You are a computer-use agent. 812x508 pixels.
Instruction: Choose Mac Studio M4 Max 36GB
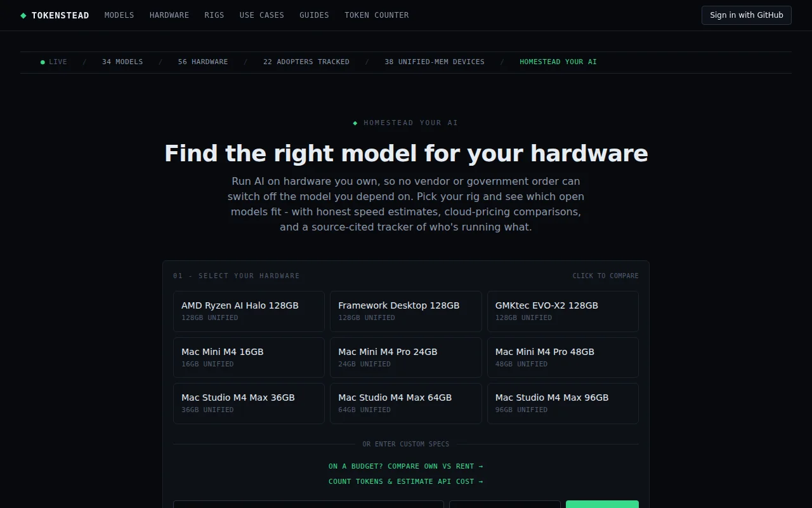(249, 403)
